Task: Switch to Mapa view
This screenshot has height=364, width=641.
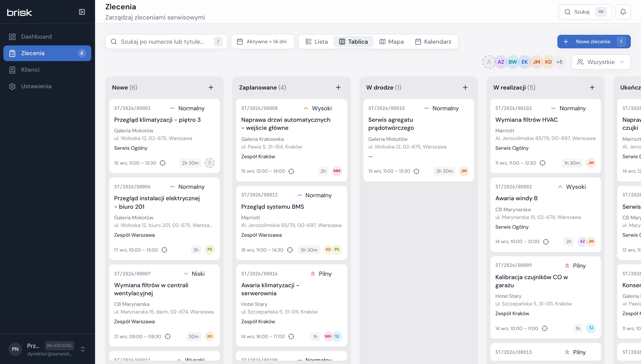Action: pos(391,42)
